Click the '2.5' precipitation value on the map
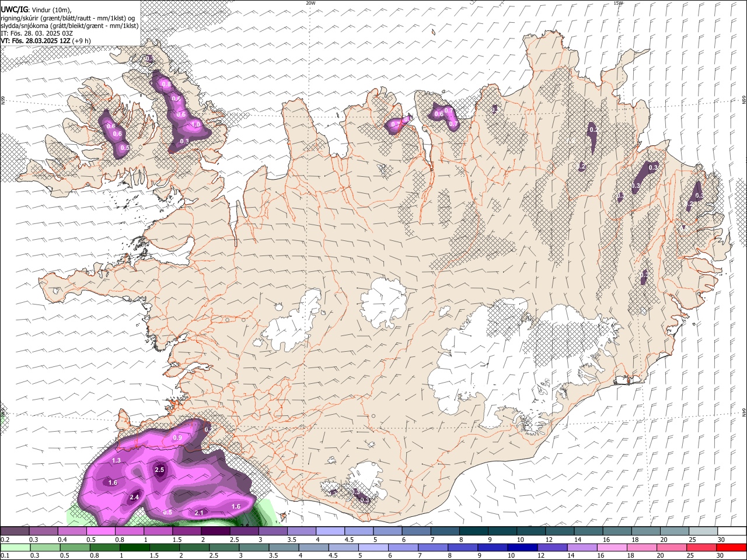The width and height of the screenshot is (747, 560). tap(159, 470)
